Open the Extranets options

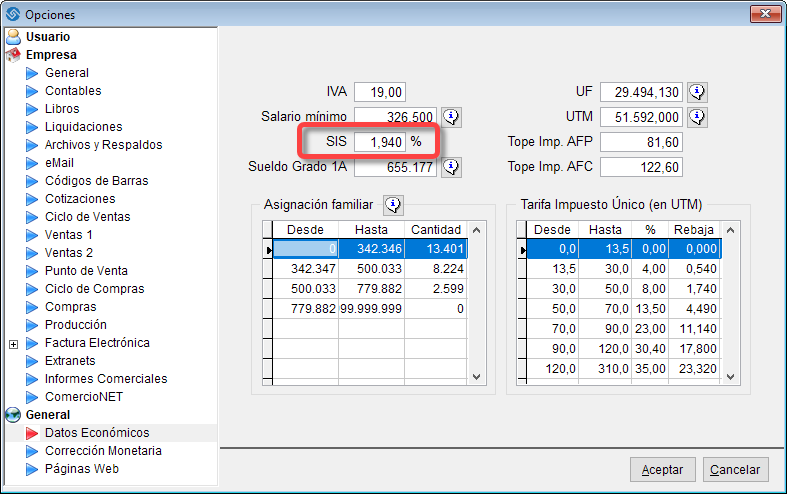point(70,361)
